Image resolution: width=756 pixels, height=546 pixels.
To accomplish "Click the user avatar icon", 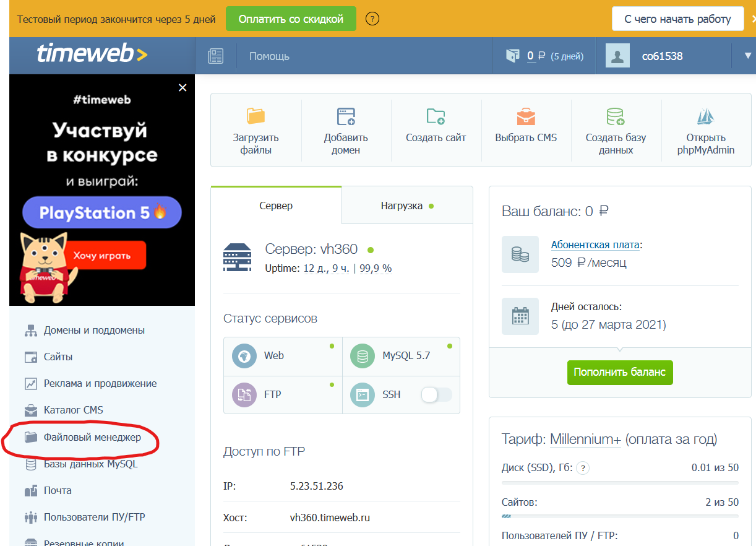I will (617, 56).
